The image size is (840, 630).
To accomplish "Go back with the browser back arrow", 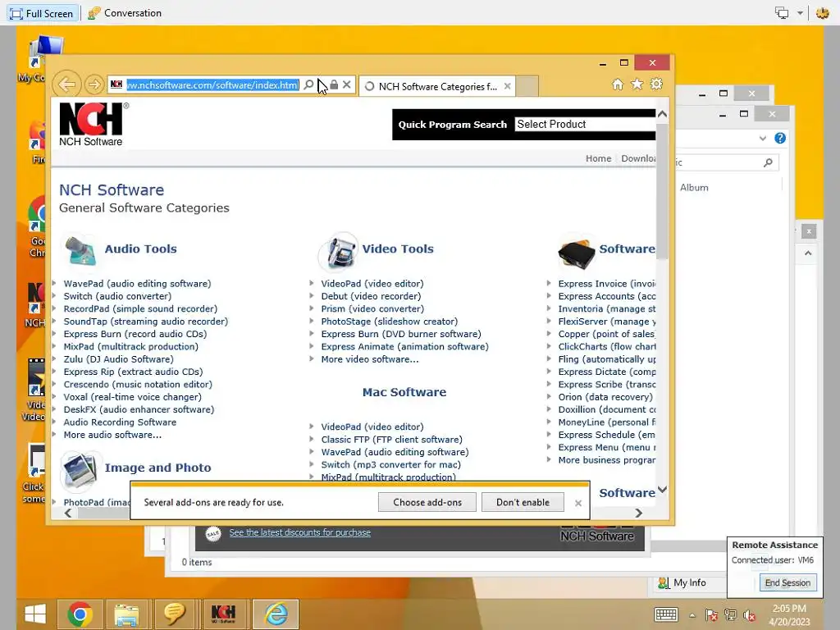I will pyautogui.click(x=67, y=84).
